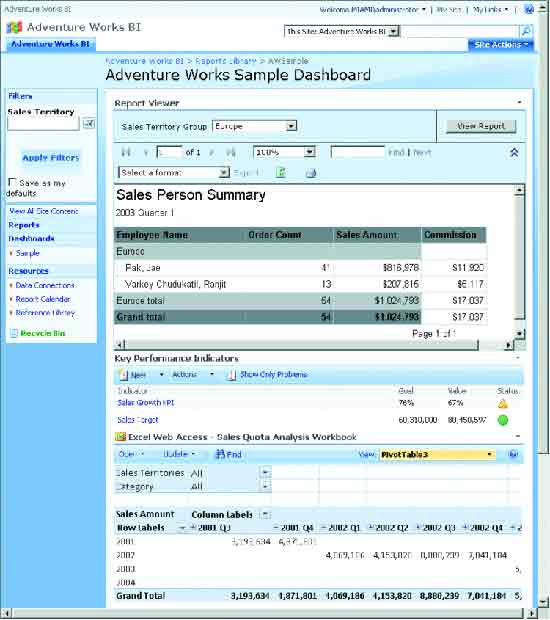
Task: Open Reports Library breadcrumb link
Action: [226, 61]
